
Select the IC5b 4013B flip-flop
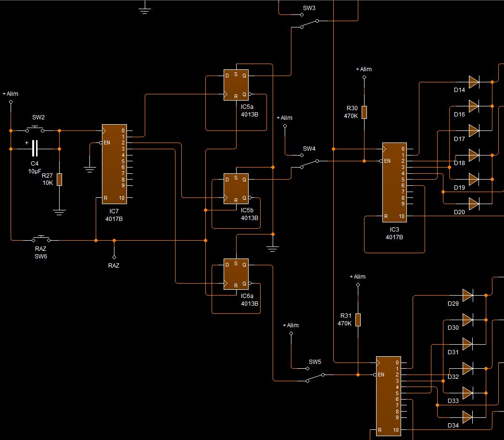pyautogui.click(x=236, y=188)
